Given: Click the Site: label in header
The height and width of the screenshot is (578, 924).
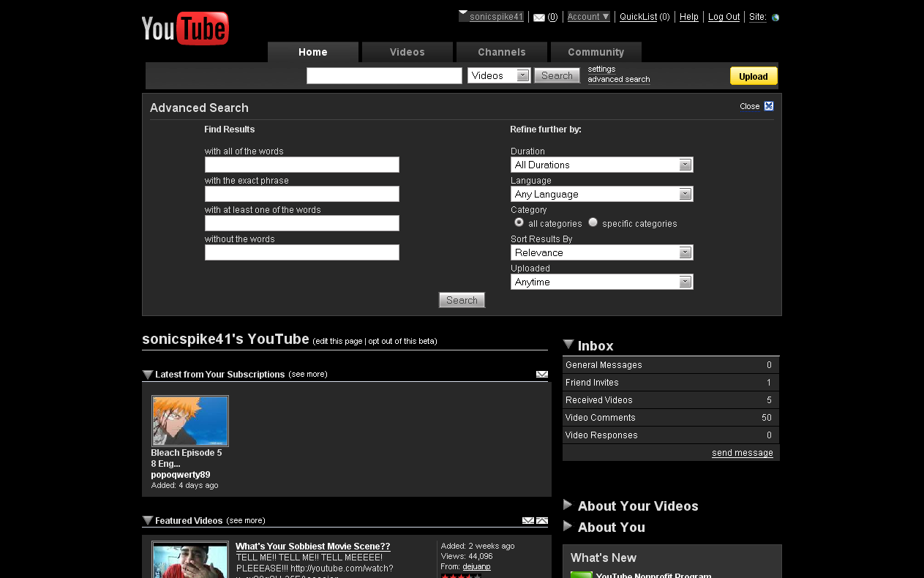Looking at the screenshot, I should [758, 17].
